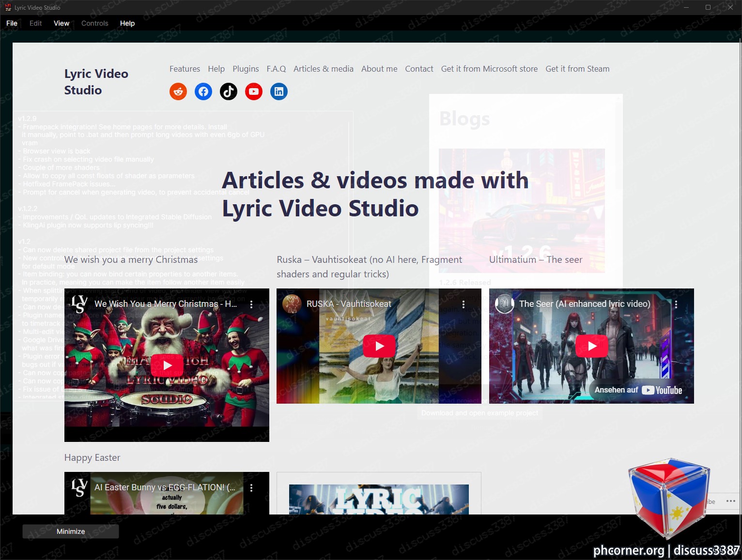This screenshot has width=742, height=560.
Task: Open F.A.Q nav link
Action: tap(276, 69)
